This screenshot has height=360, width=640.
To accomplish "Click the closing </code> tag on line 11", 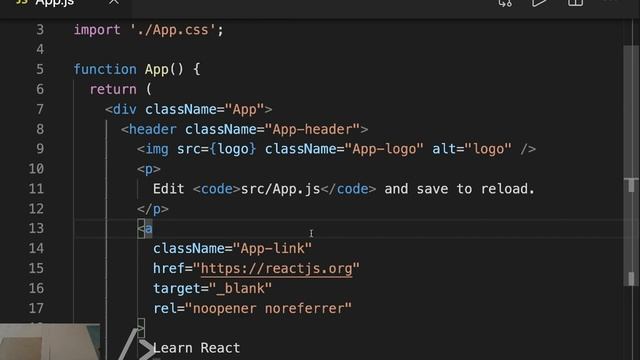I will (x=348, y=189).
